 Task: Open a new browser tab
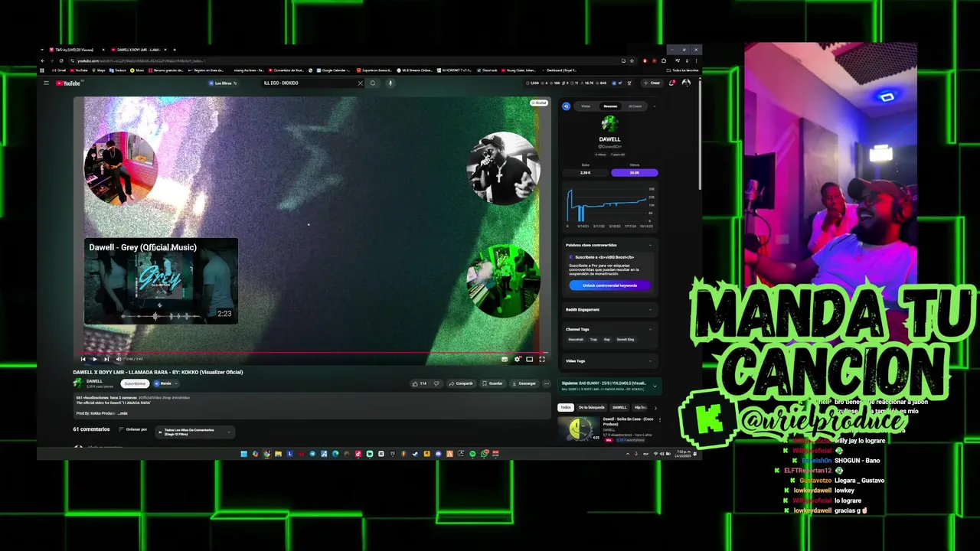pos(175,50)
